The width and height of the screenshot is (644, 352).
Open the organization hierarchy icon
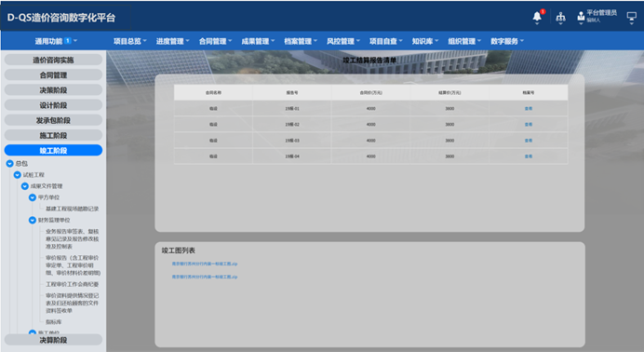click(560, 17)
